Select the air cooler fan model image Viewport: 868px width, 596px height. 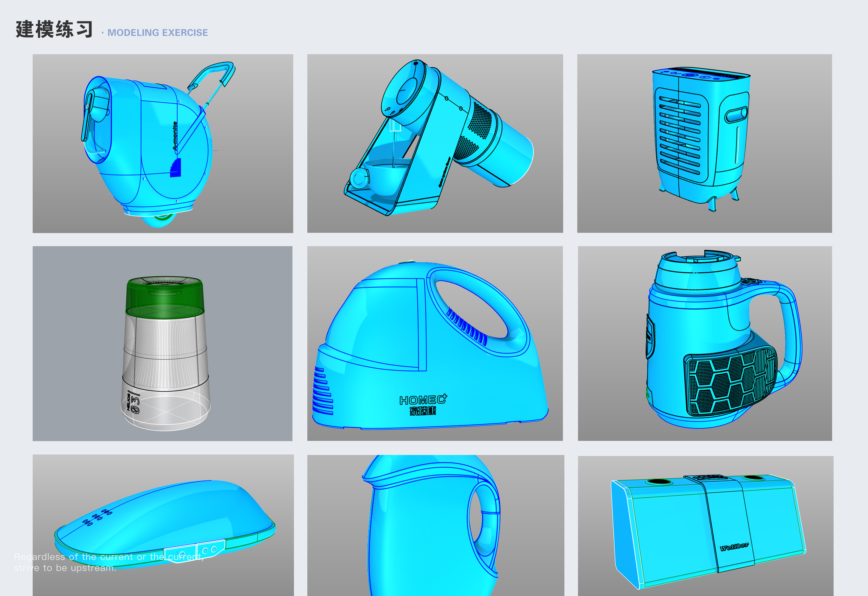[x=704, y=143]
